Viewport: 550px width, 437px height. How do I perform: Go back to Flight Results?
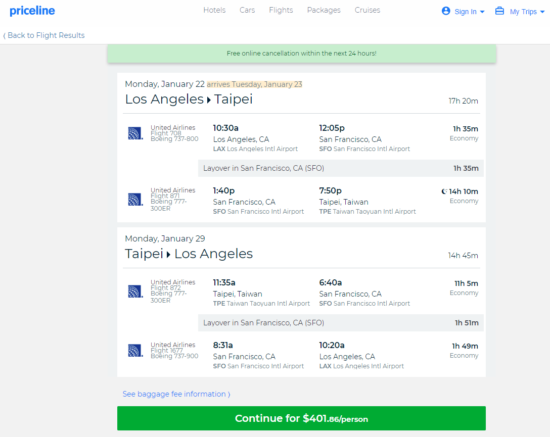(44, 35)
